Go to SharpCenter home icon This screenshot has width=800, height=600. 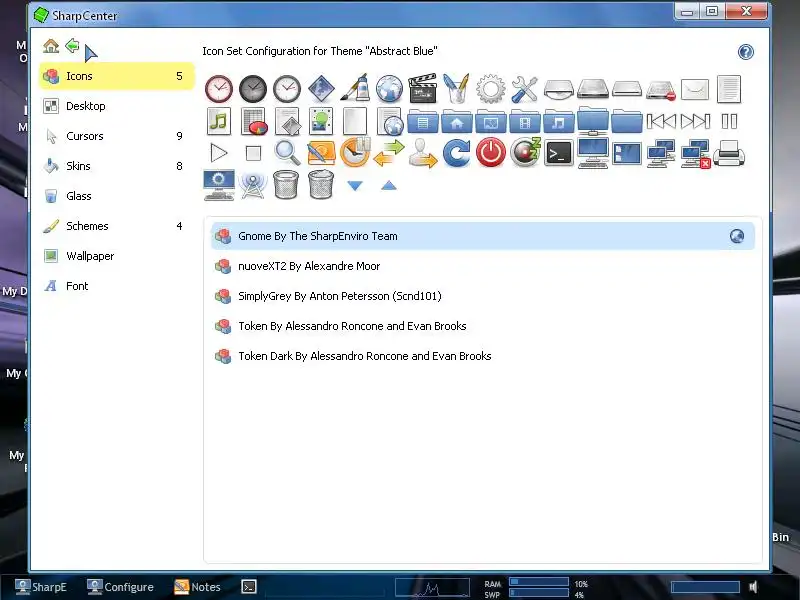(x=51, y=46)
